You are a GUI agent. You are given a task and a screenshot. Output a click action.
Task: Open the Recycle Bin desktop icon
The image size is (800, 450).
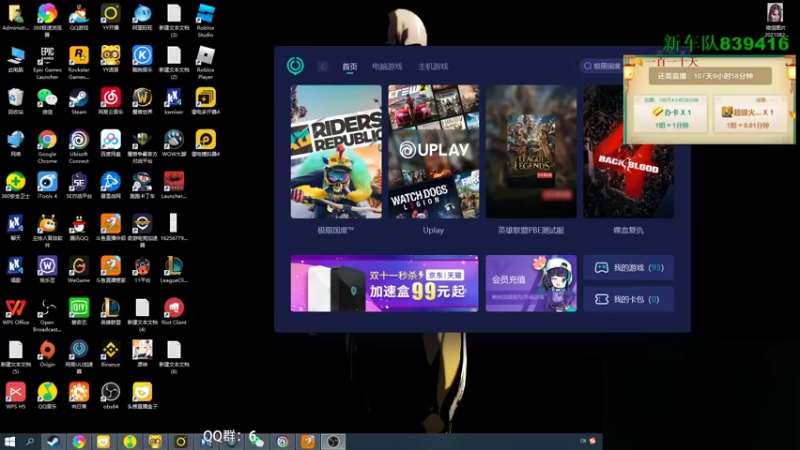coord(15,101)
